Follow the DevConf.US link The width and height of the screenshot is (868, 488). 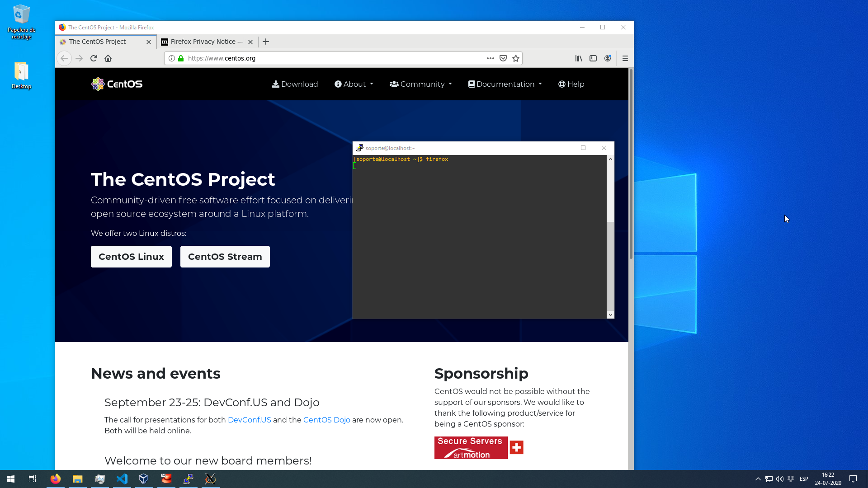click(249, 420)
